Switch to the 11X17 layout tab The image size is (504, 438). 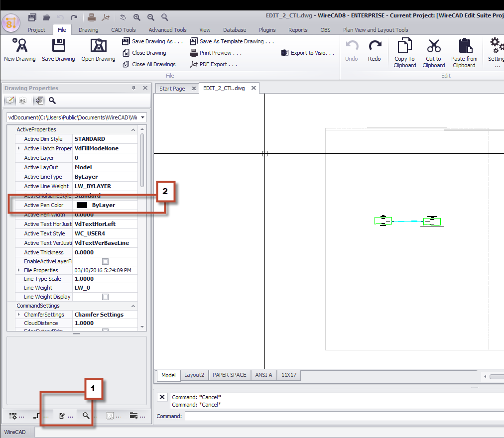[289, 375]
